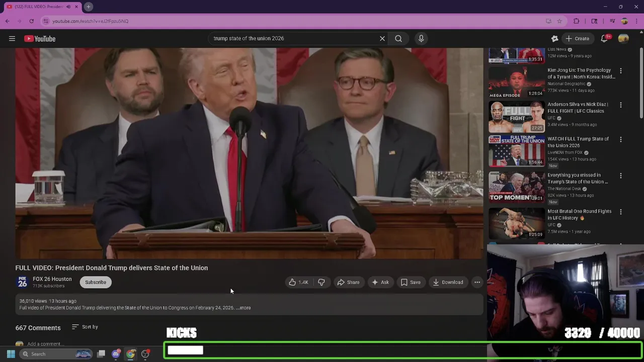Go back in the browser
The image size is (644, 362).
click(x=8, y=21)
